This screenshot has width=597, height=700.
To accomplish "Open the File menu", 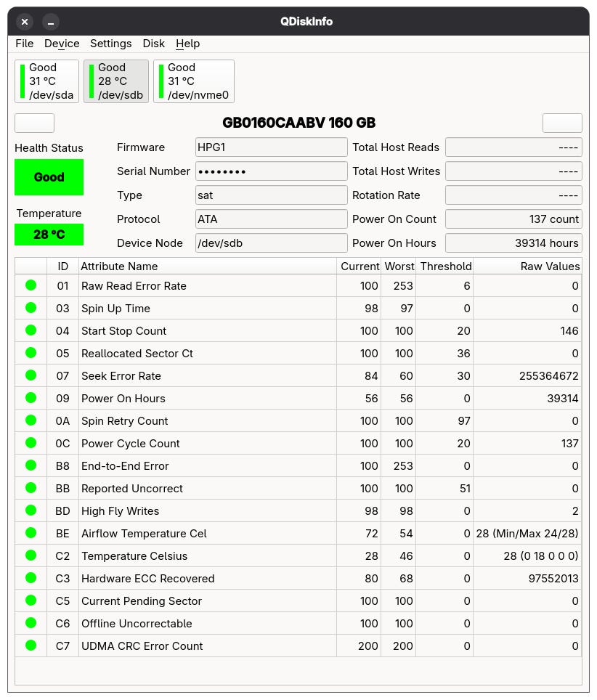I will 25,44.
